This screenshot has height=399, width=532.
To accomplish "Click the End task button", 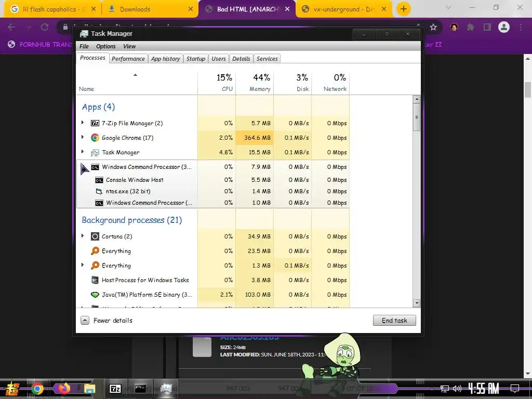I will click(394, 321).
